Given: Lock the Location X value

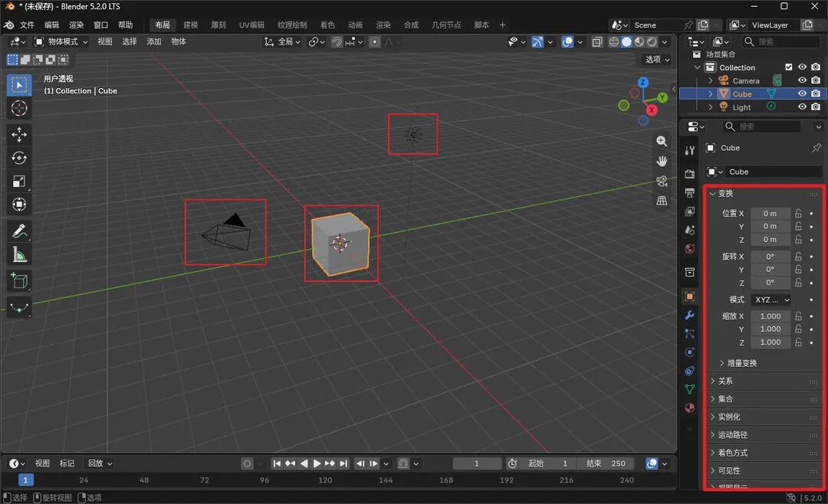Looking at the screenshot, I should [x=798, y=213].
